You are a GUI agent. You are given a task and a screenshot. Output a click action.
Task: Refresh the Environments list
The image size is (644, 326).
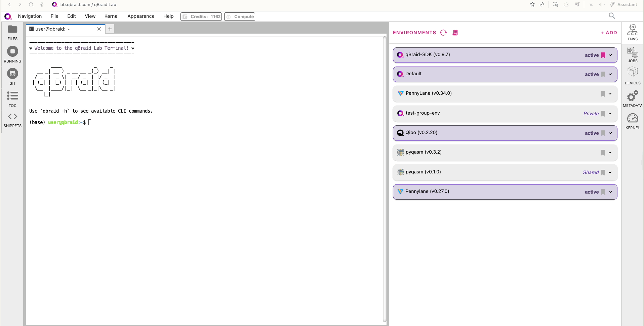(443, 33)
